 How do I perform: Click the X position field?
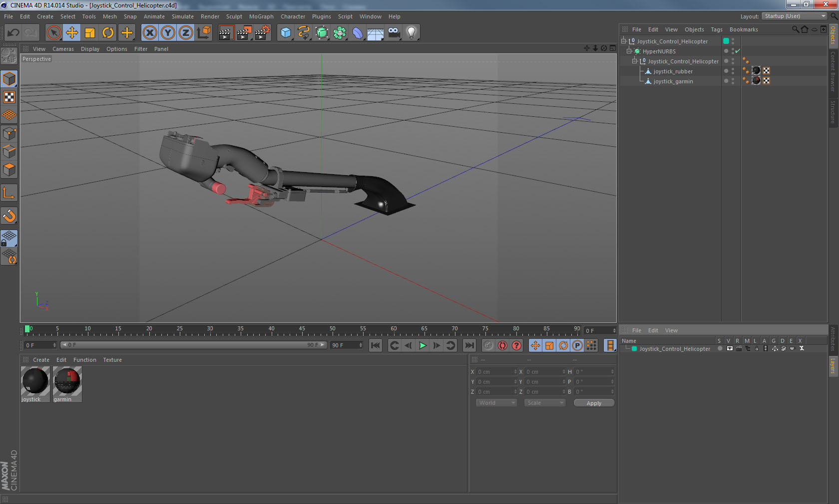click(x=497, y=372)
